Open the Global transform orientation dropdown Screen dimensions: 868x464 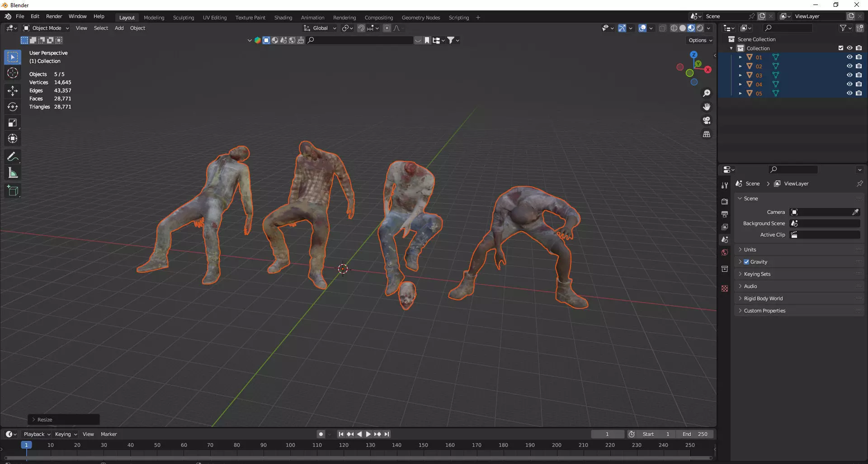(x=320, y=28)
